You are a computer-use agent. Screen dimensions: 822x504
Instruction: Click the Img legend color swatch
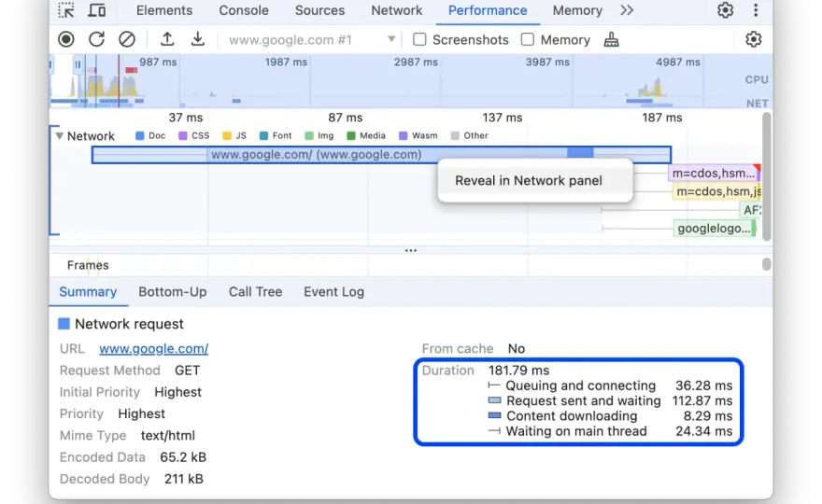coord(309,135)
